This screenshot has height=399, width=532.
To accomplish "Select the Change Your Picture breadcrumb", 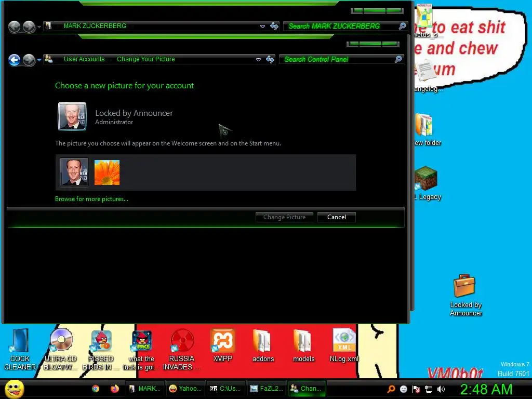I will (x=146, y=59).
